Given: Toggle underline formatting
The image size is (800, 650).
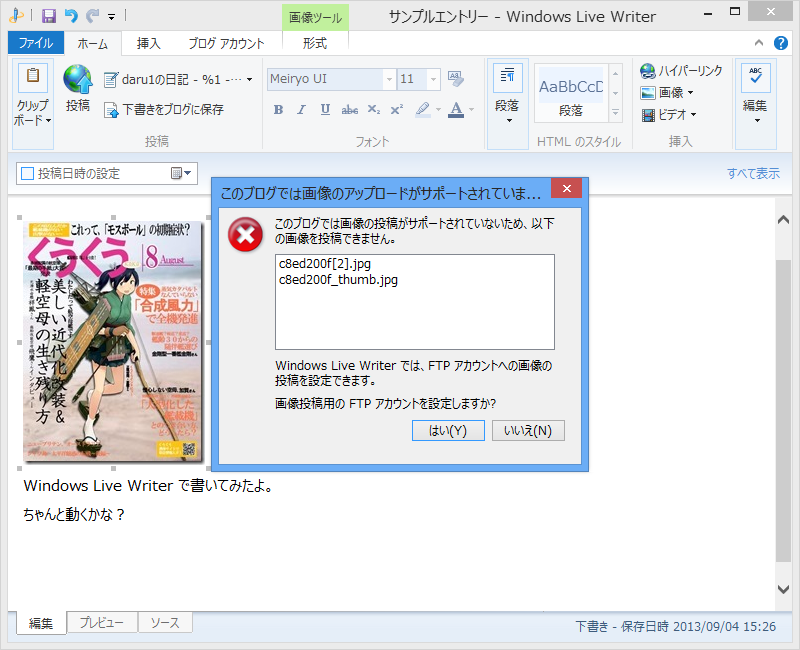Looking at the screenshot, I should click(x=325, y=109).
